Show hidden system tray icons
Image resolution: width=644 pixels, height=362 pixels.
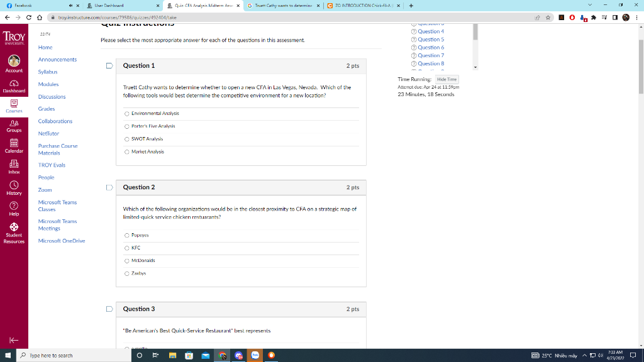(584, 356)
